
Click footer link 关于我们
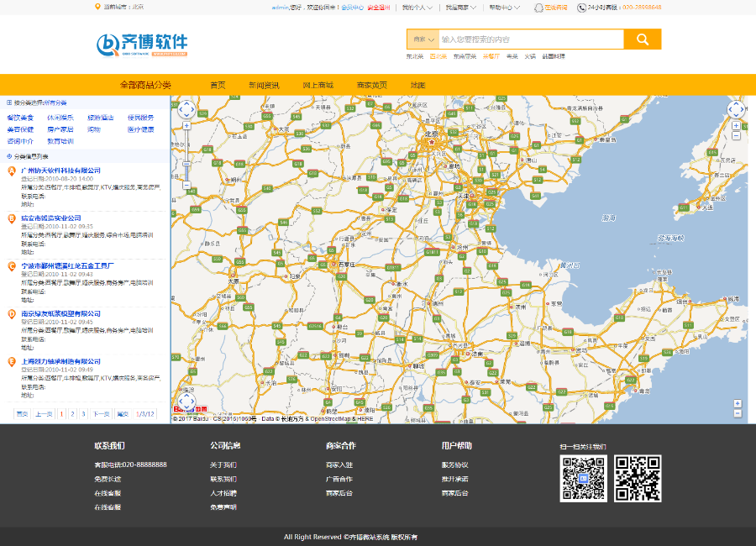pos(223,465)
